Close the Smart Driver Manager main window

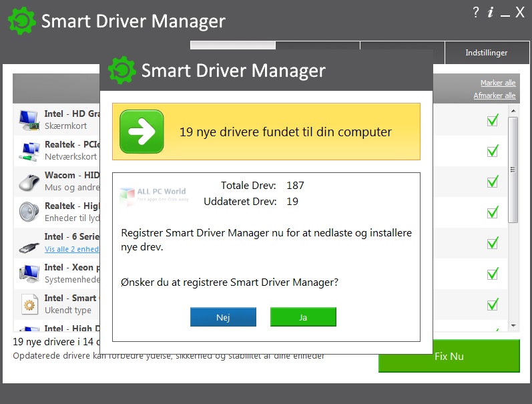tap(520, 12)
